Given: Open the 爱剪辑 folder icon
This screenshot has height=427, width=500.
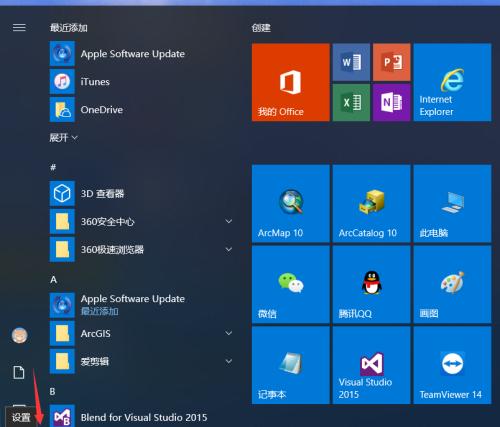Looking at the screenshot, I should click(x=62, y=362).
